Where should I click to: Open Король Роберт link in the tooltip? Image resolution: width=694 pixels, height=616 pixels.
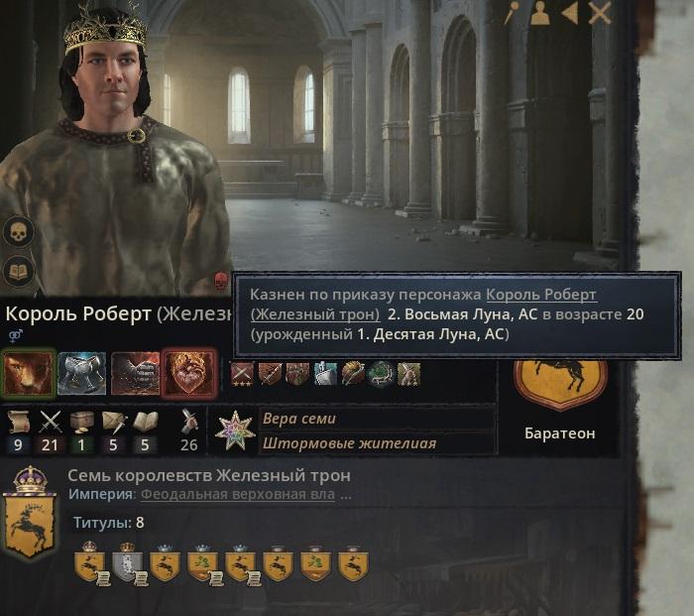pos(541,294)
